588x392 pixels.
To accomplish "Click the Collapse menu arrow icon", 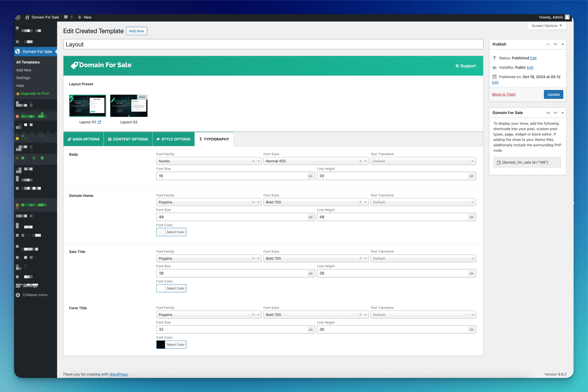I will 18,295.
